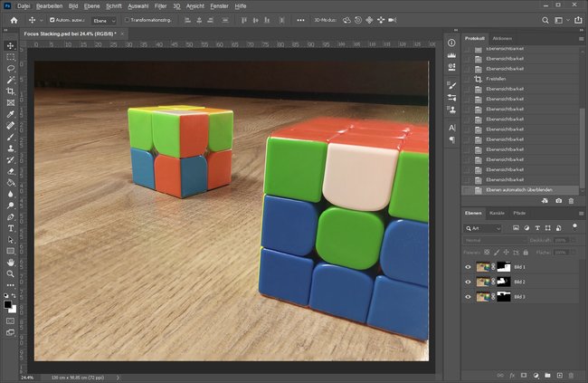The width and height of the screenshot is (588, 383).
Task: Open the Ebenen panel flyout menu
Action: [581, 214]
